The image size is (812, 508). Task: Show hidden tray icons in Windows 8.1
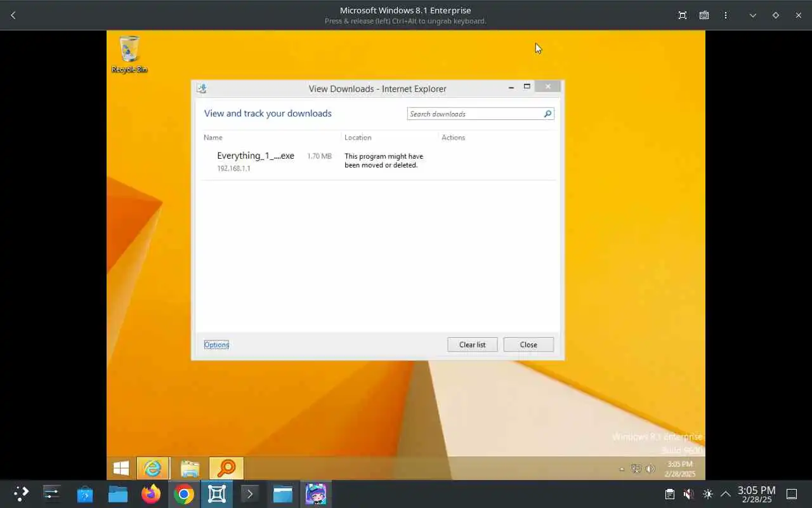coord(621,469)
